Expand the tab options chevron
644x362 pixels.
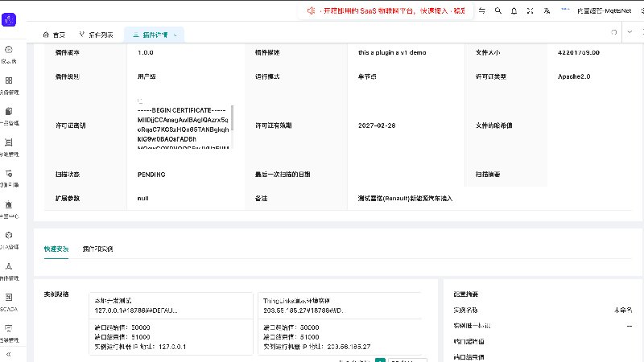[630, 32]
